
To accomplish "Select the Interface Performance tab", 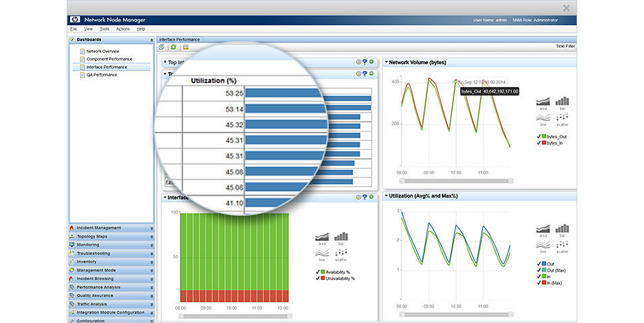I will point(179,40).
